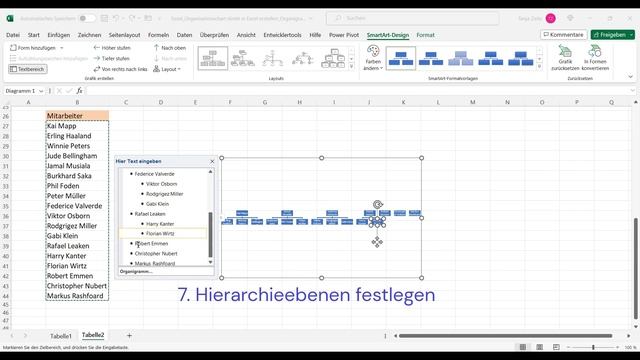640x360 pixels.
Task: Toggle the Textbereich pane button
Action: [28, 69]
